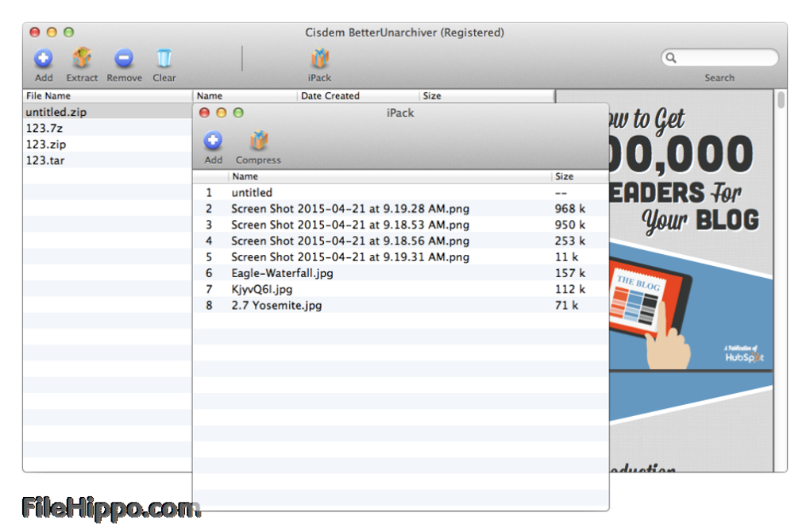Minimize the iPack window
Viewport: 810px width, 532px height.
221,113
